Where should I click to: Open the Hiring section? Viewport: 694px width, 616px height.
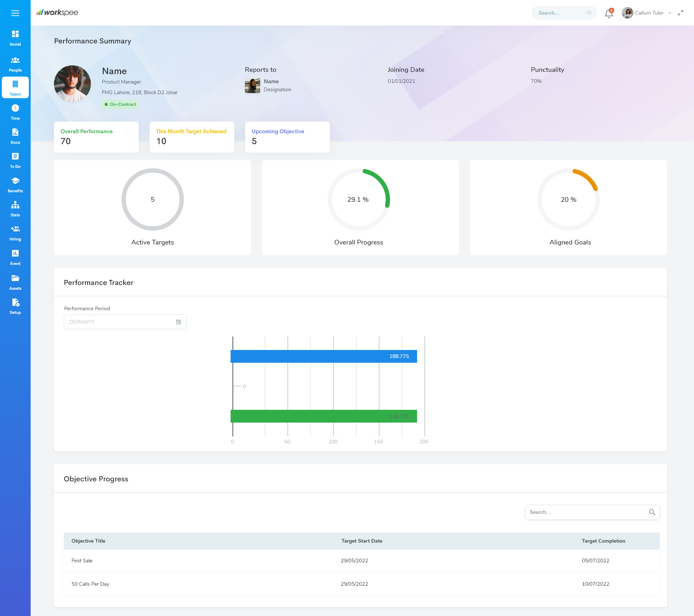15,232
